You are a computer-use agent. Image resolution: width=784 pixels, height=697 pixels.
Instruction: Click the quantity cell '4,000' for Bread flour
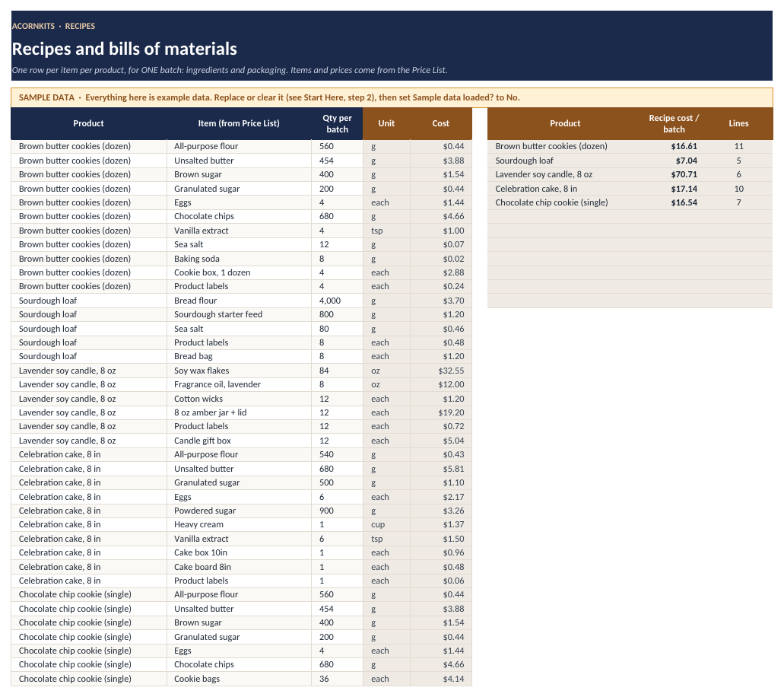pos(337,301)
